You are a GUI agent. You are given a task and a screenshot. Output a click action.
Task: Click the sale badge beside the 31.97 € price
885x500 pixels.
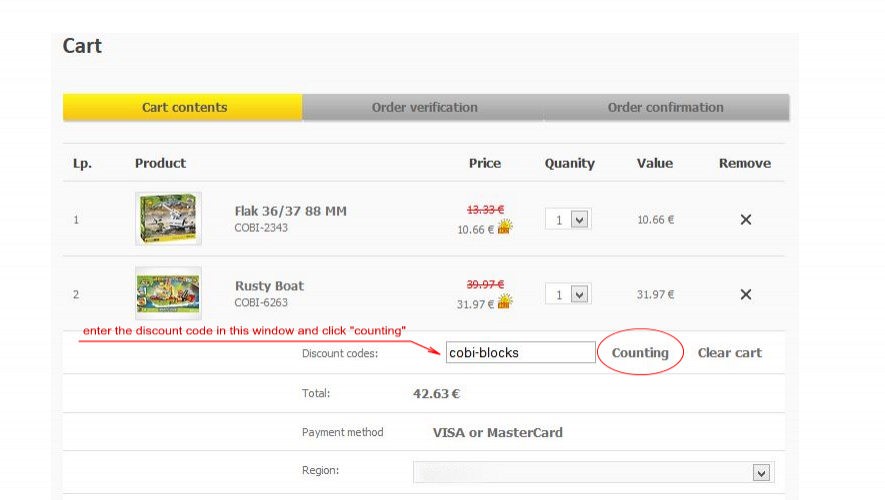coord(505,302)
